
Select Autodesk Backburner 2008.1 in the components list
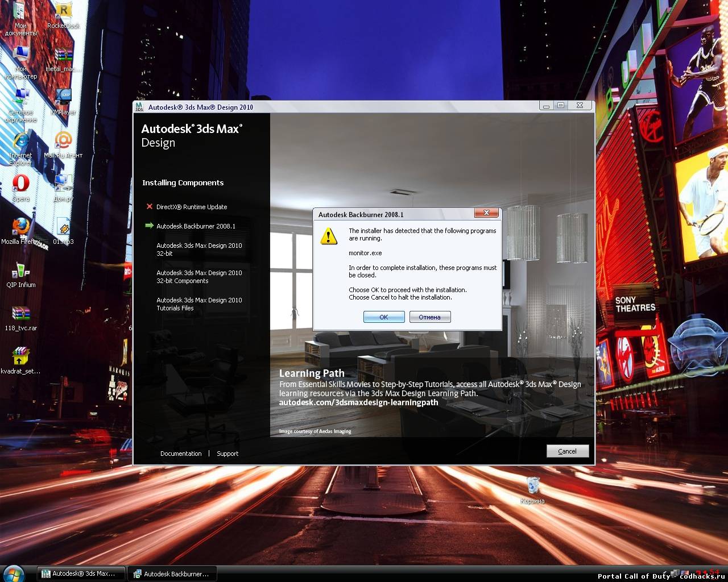pyautogui.click(x=196, y=226)
